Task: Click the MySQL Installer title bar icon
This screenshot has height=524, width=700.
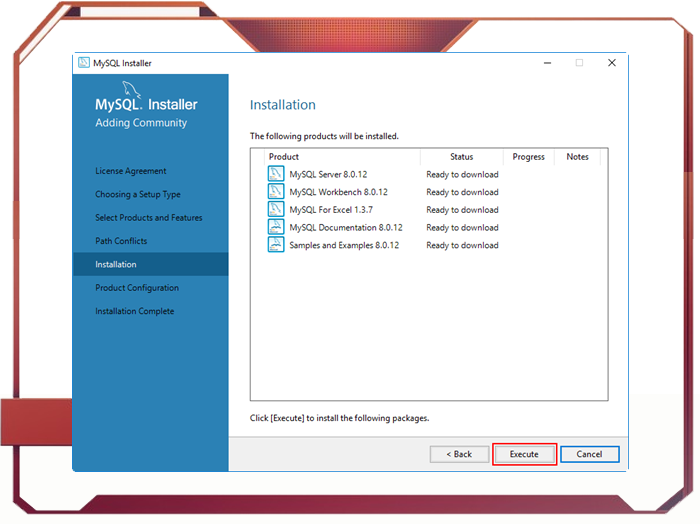Action: (x=84, y=63)
